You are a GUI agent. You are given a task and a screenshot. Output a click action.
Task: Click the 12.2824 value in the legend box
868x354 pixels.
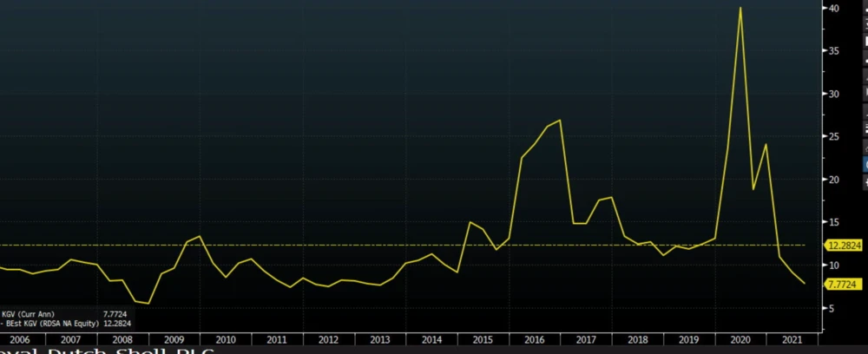click(116, 322)
